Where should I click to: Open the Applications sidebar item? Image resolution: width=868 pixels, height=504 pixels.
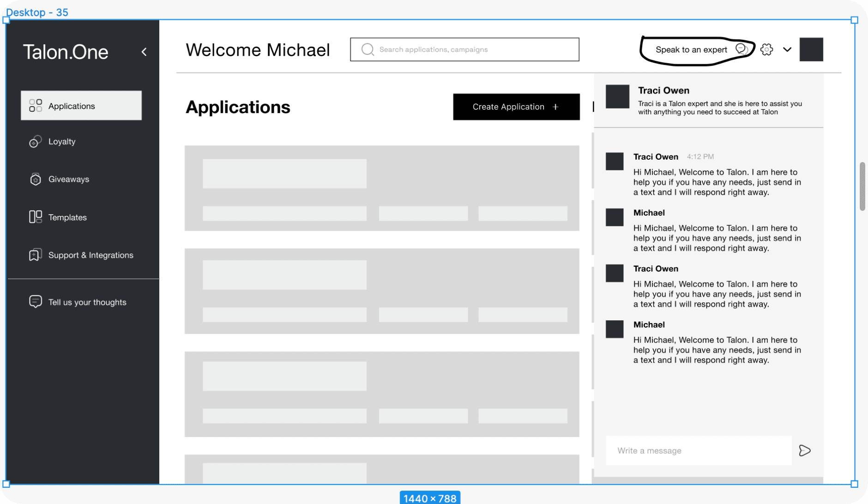[81, 106]
